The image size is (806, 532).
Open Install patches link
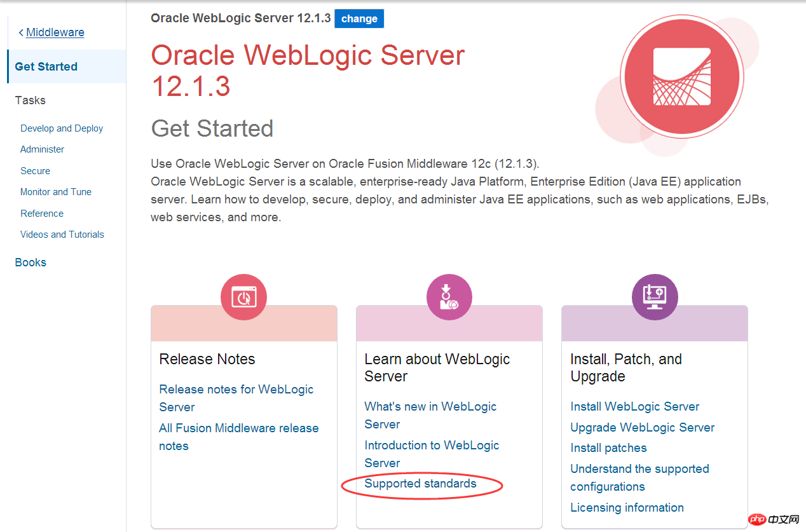tap(608, 448)
